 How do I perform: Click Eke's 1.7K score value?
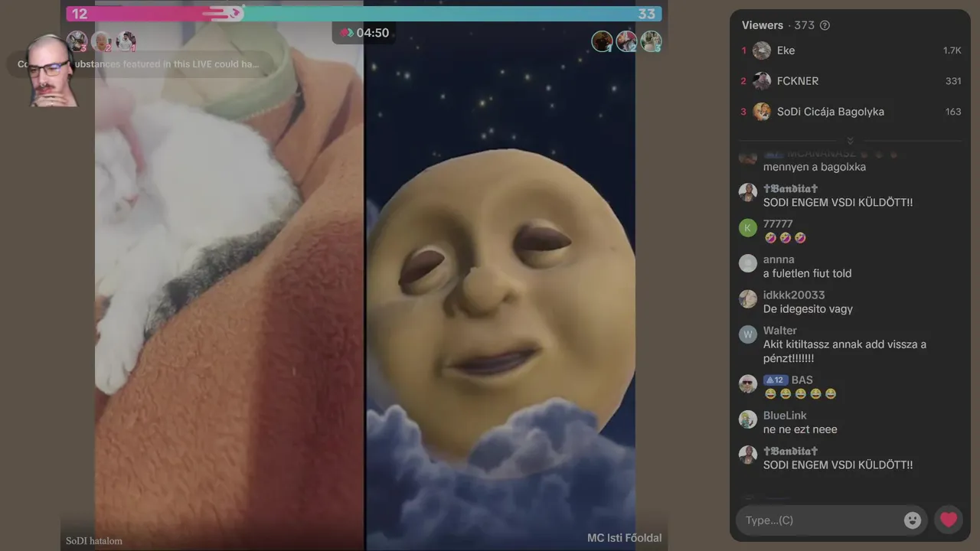tap(952, 51)
